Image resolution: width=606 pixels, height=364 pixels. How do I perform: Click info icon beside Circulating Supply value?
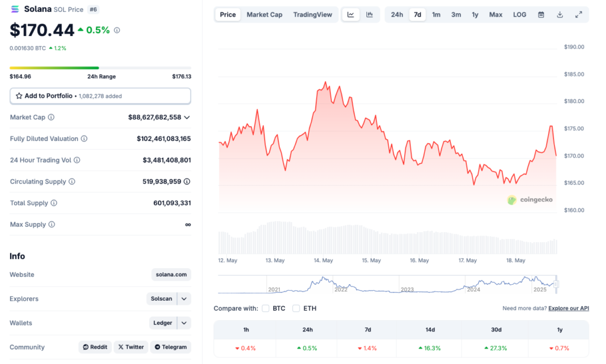point(187,182)
